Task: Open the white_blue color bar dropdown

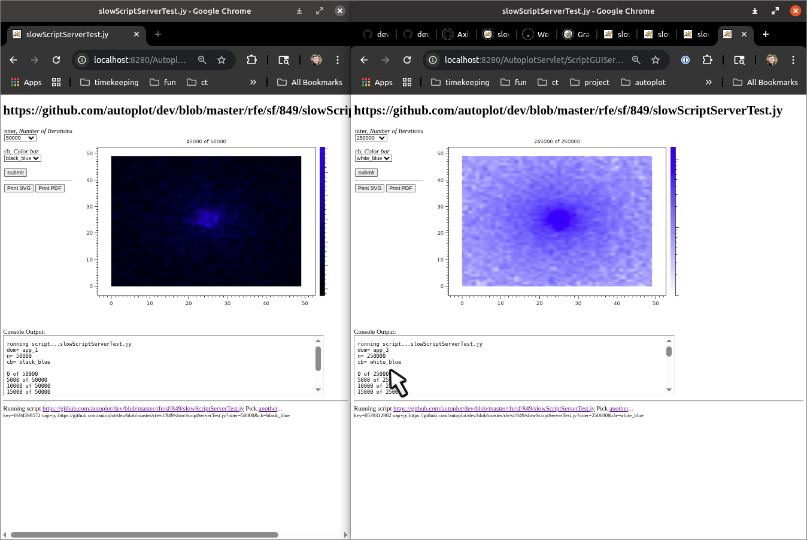Action: coord(372,158)
